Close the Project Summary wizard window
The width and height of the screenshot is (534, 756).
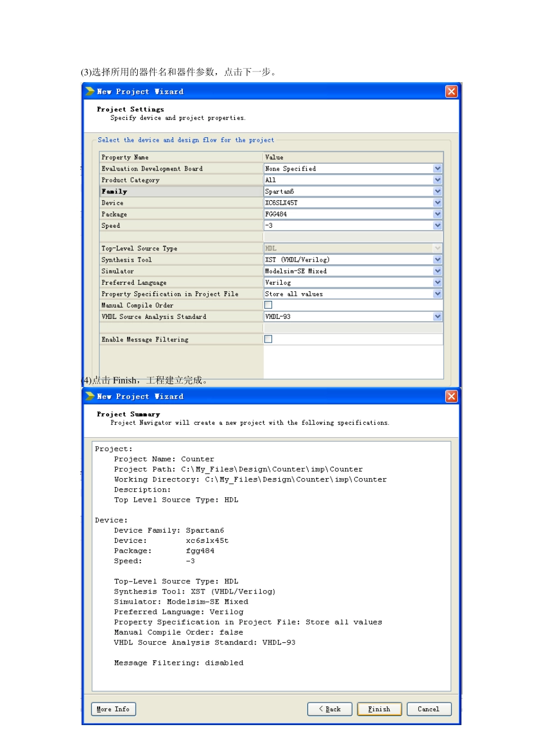point(451,397)
